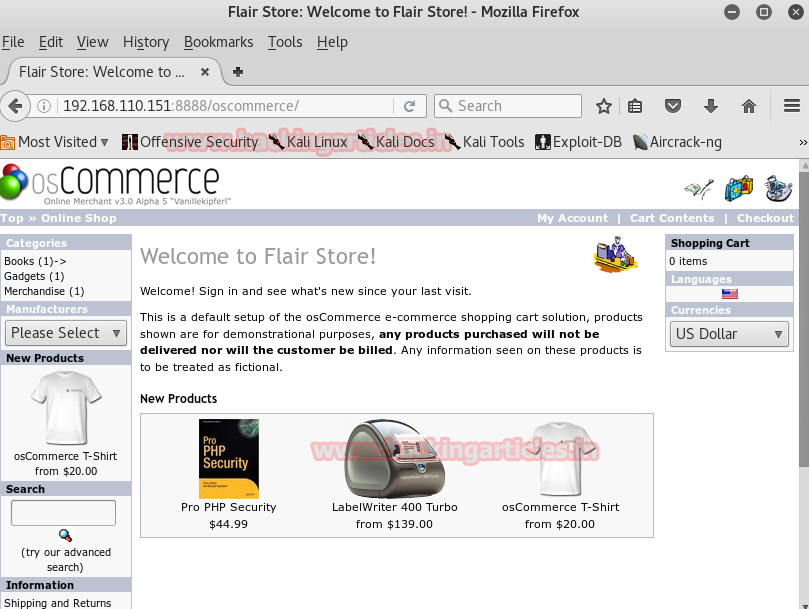
Task: Open the Manufacturers 'Please Select' dropdown
Action: 66,333
